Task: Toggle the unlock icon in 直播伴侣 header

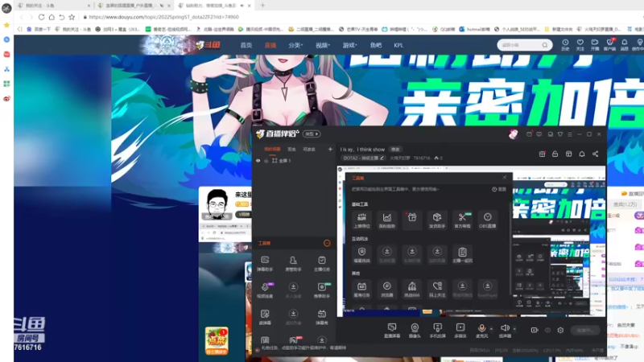Action: [x=555, y=154]
